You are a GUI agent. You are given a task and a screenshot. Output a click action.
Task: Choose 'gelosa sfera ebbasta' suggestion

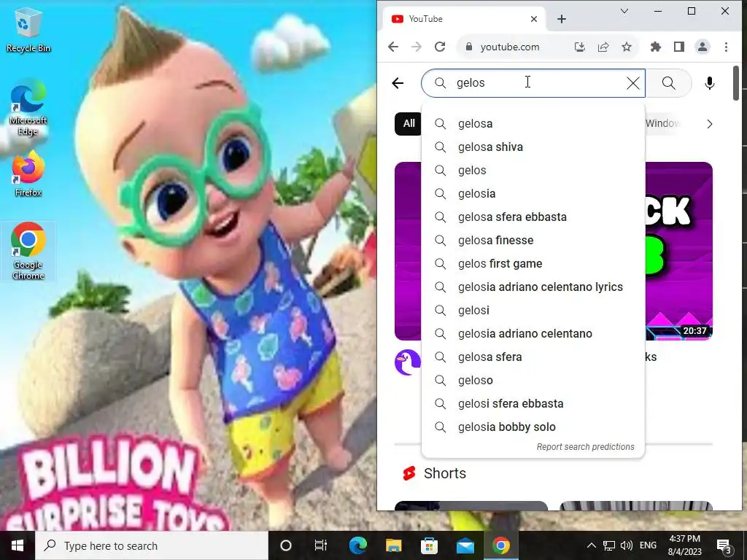pyautogui.click(x=533, y=217)
